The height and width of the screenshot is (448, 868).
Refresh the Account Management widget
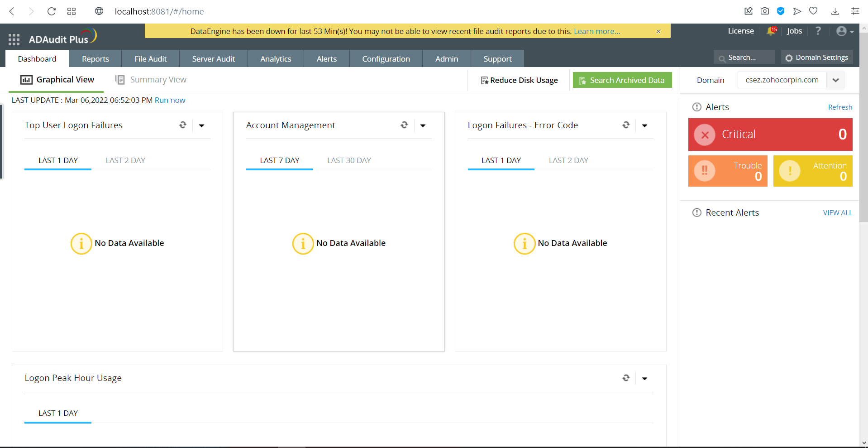click(x=404, y=125)
